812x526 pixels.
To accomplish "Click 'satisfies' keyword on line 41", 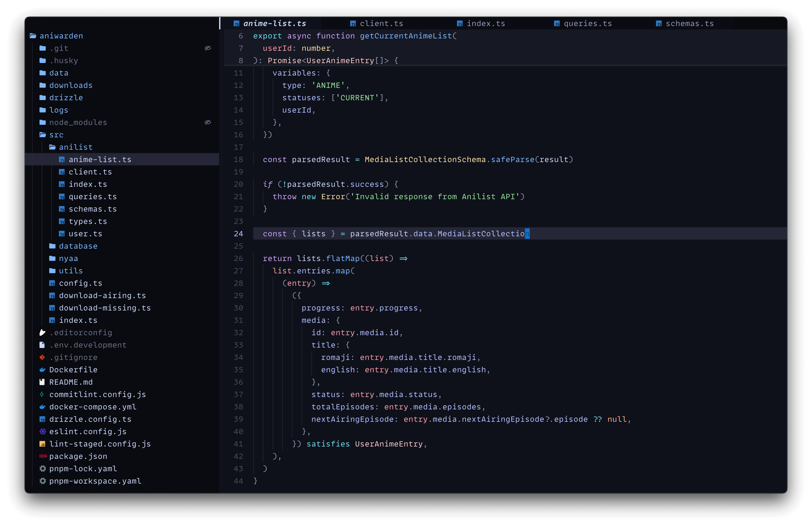I will click(328, 444).
